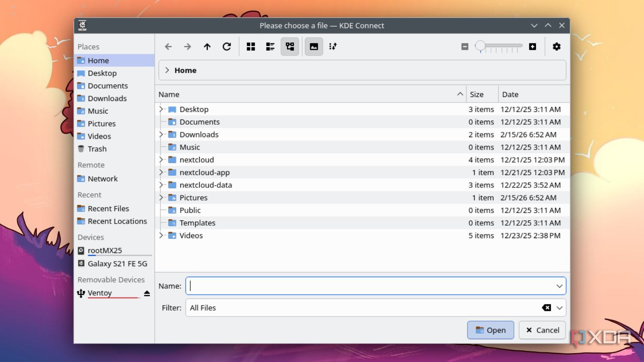644x362 pixels.
Task: Open Trash in the sidebar
Action: click(x=114, y=149)
